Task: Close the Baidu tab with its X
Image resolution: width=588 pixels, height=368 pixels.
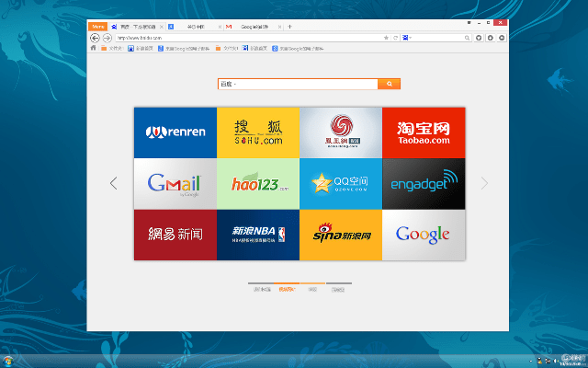Action: pyautogui.click(x=162, y=27)
